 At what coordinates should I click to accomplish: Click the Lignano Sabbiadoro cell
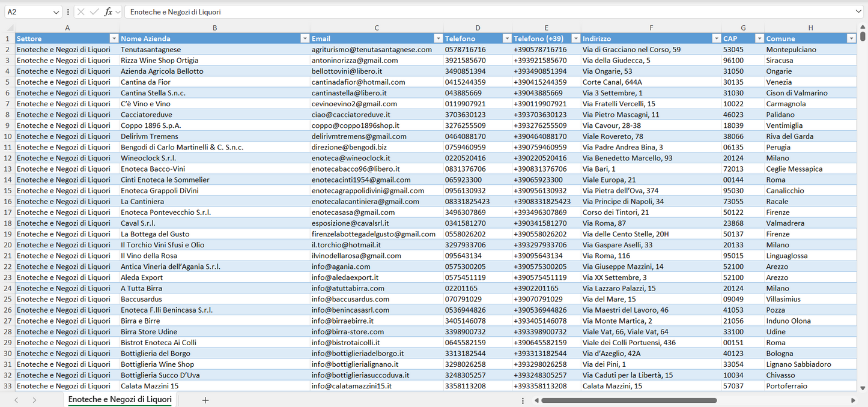pos(810,364)
